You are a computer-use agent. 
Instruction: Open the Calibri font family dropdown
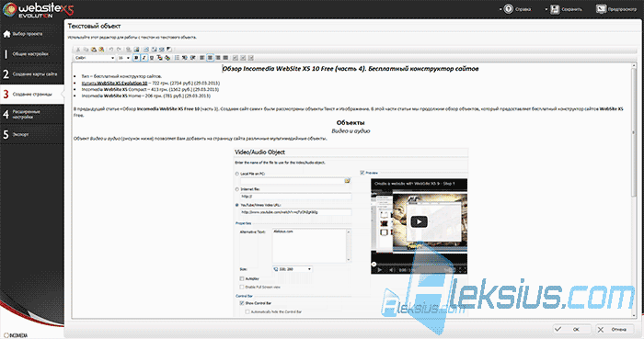[95, 58]
